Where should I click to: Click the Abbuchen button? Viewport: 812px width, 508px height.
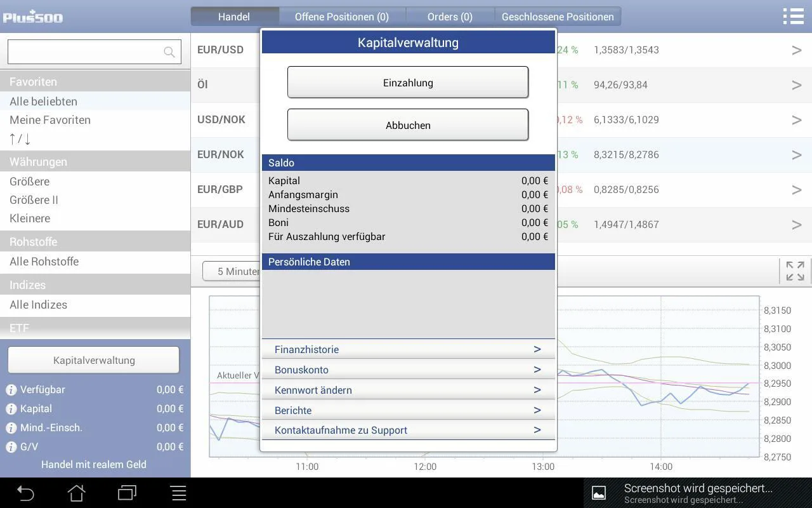click(408, 125)
